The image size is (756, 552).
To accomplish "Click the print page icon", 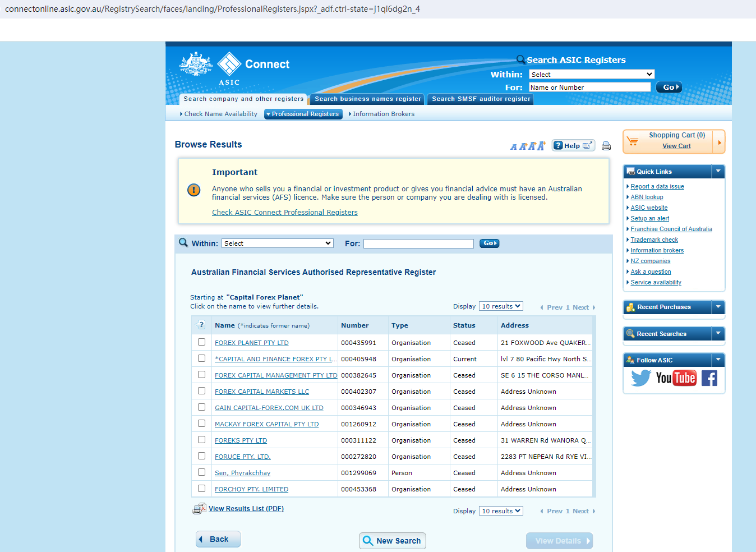I will coord(606,146).
